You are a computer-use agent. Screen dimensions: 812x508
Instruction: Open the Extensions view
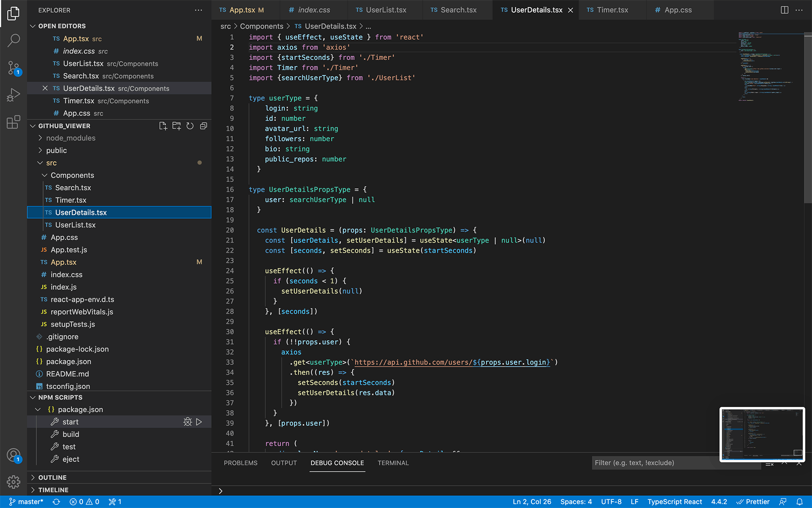coord(14,122)
